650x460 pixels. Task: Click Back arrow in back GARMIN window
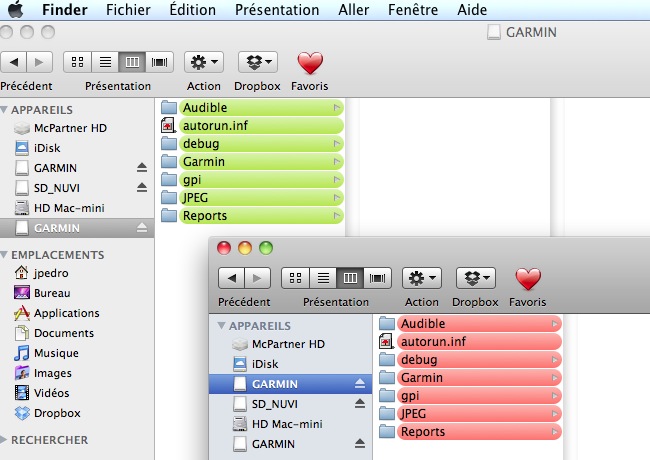[14, 62]
